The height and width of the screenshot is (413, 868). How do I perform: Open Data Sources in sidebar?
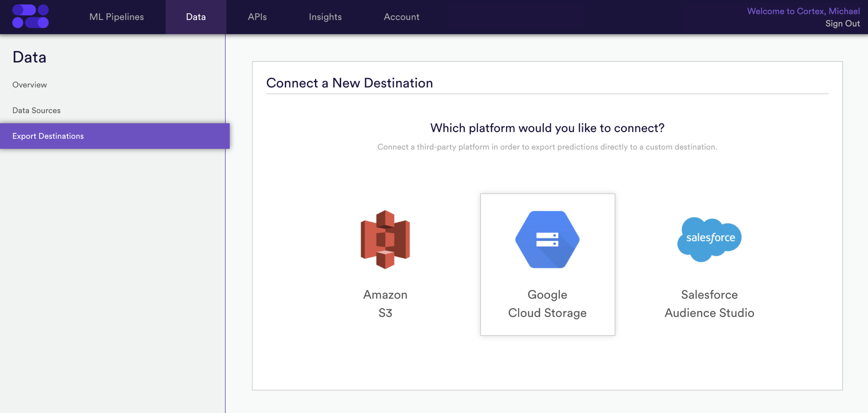point(36,110)
